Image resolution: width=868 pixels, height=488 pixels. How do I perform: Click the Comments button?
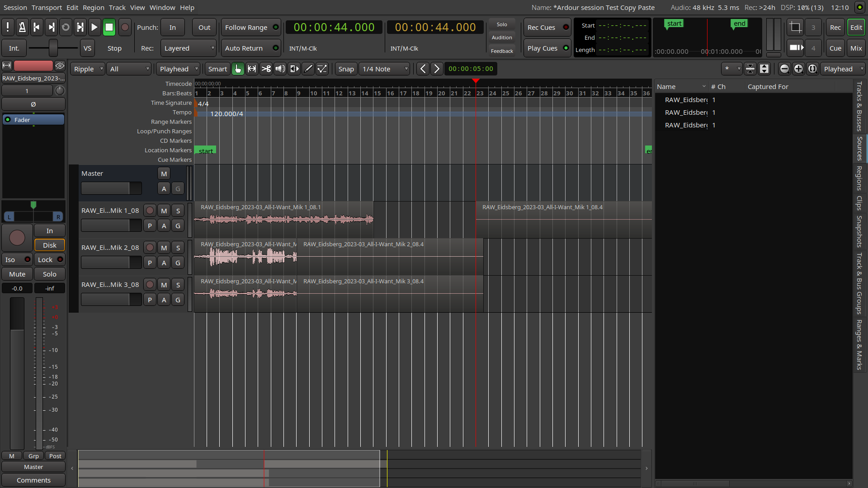[x=33, y=480]
